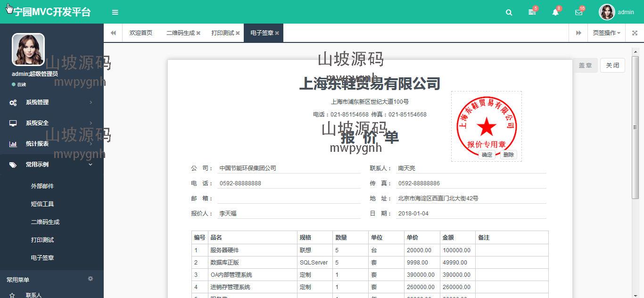Expand the 统计报表 menu
Screen dimensions: 644x298
click(52, 144)
